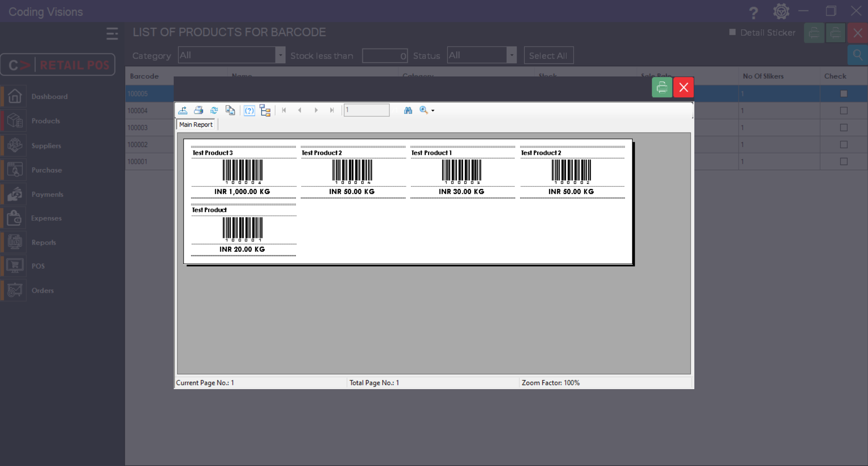Screen dimensions: 868x466
Task: Click the Stock less than input field
Action: (x=385, y=56)
